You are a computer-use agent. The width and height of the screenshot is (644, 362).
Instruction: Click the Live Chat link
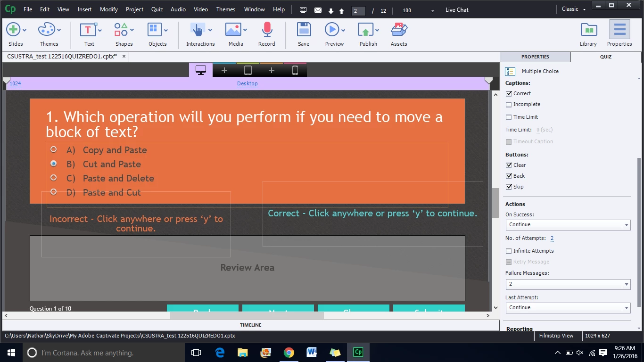click(457, 10)
